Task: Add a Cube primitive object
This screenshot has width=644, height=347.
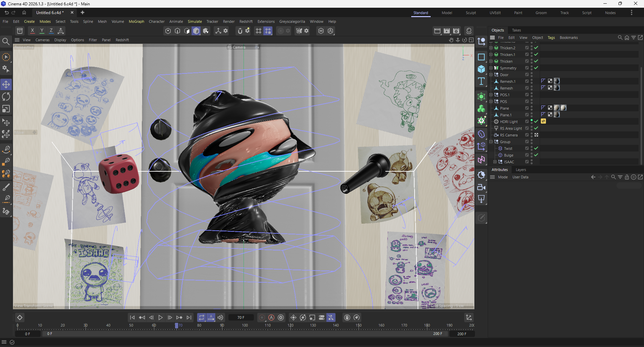Action: click(x=481, y=69)
